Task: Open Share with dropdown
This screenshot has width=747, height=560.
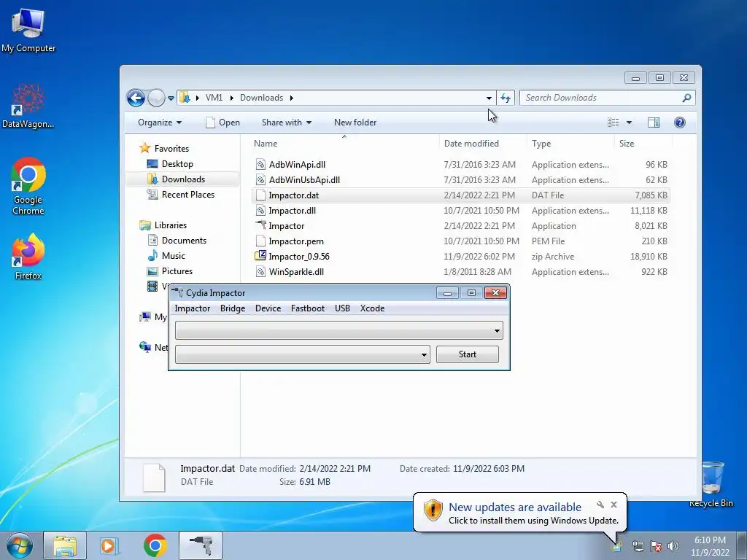Action: tap(286, 122)
